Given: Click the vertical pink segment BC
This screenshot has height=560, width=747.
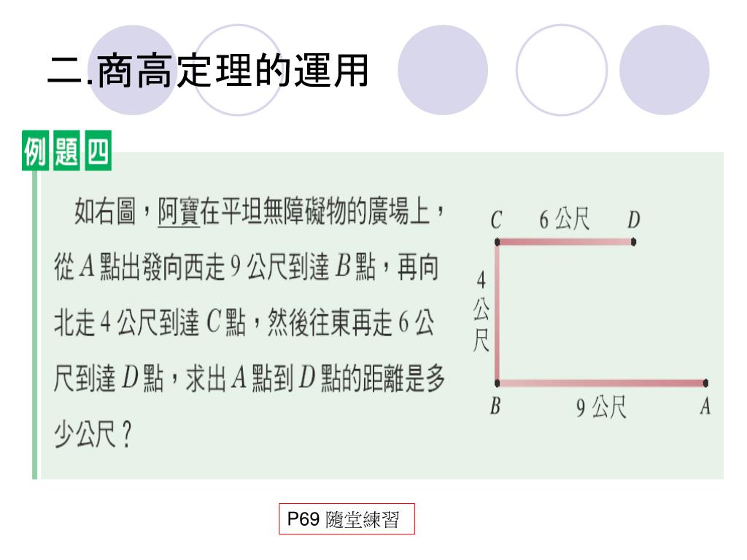Looking at the screenshot, I should [x=497, y=312].
